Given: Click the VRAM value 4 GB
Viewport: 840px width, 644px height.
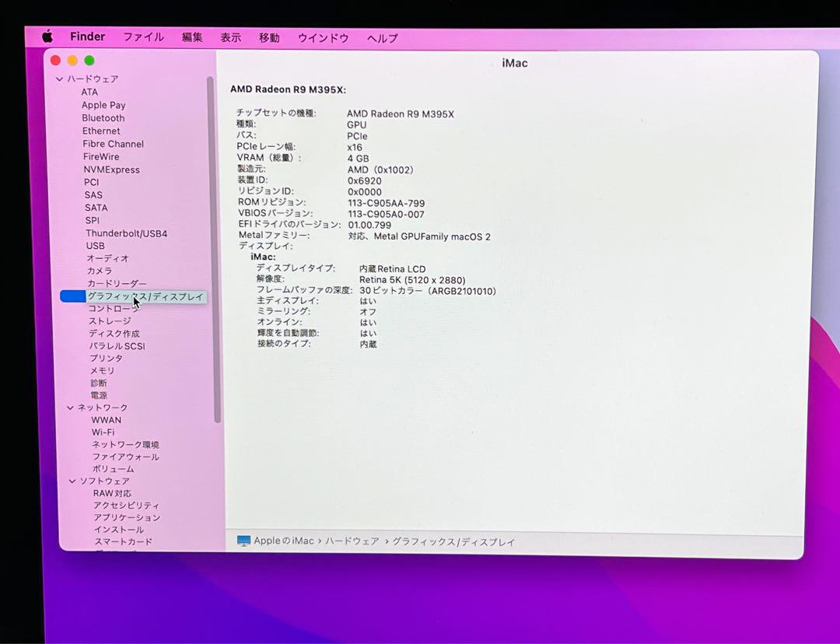Looking at the screenshot, I should 358,159.
